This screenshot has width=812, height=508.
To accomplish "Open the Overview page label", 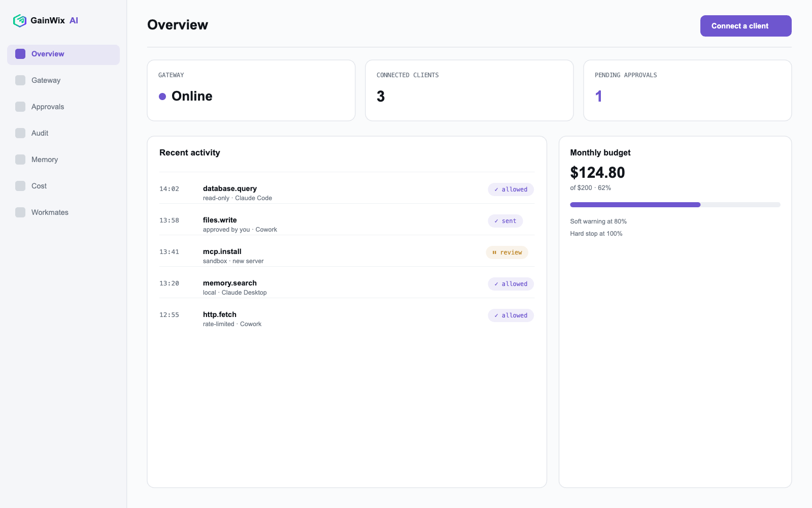I will point(48,54).
